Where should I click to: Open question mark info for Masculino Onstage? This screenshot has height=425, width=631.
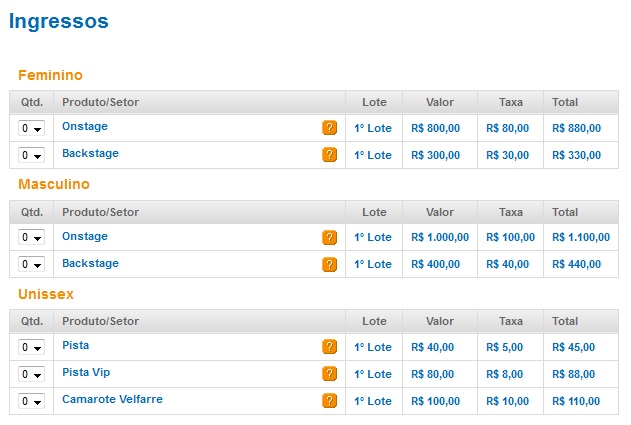click(x=329, y=237)
